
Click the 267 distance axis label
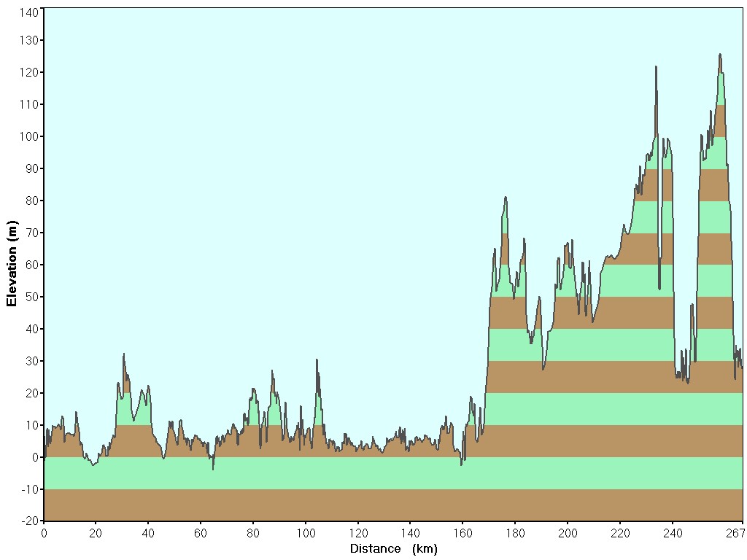pyautogui.click(x=735, y=533)
